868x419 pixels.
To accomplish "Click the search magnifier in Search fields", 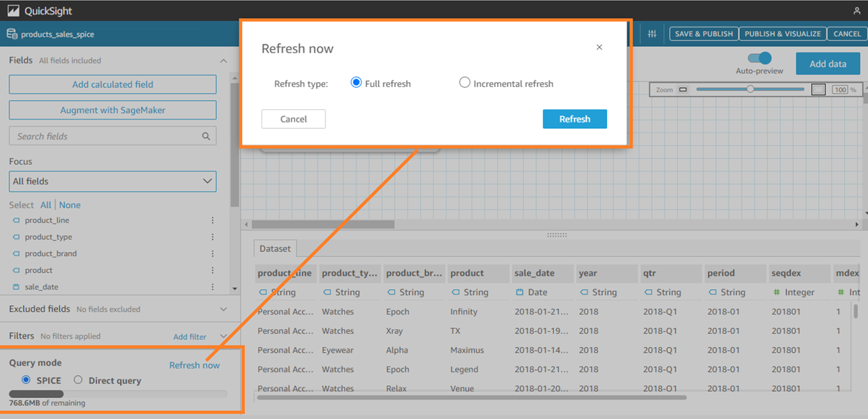I will pos(206,136).
